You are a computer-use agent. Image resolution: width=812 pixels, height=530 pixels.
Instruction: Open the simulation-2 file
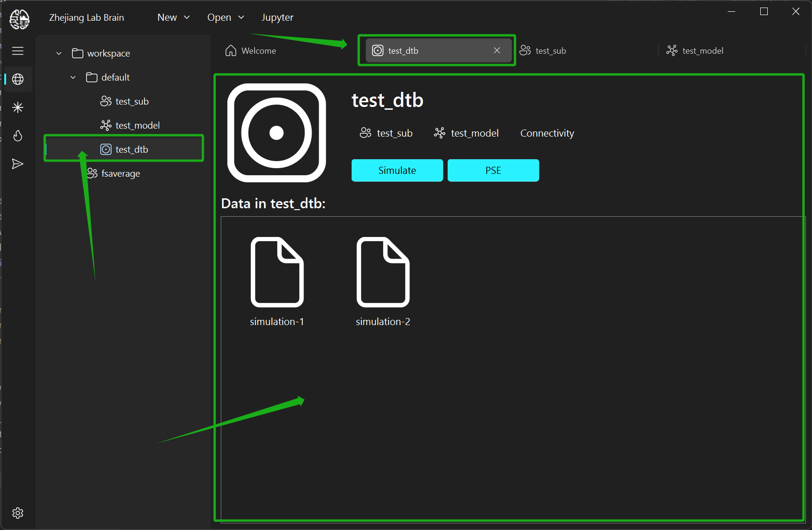(383, 283)
